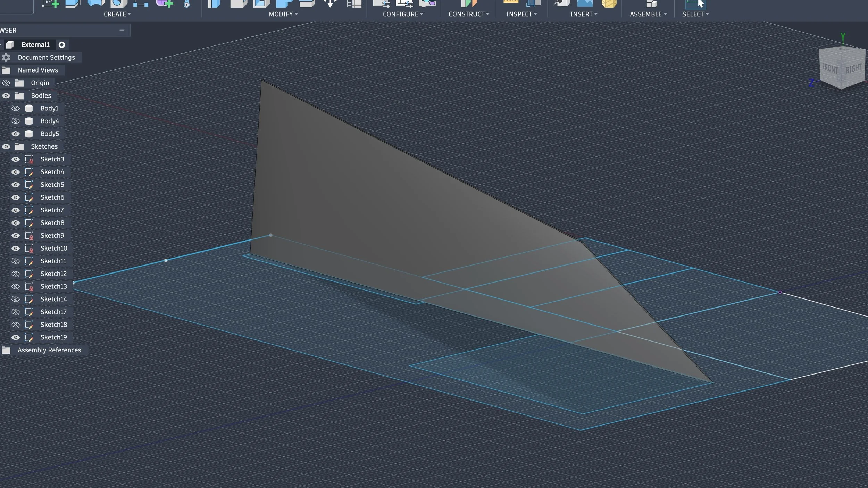The height and width of the screenshot is (488, 868).
Task: Expand the SELECT dropdown menu
Action: click(695, 14)
